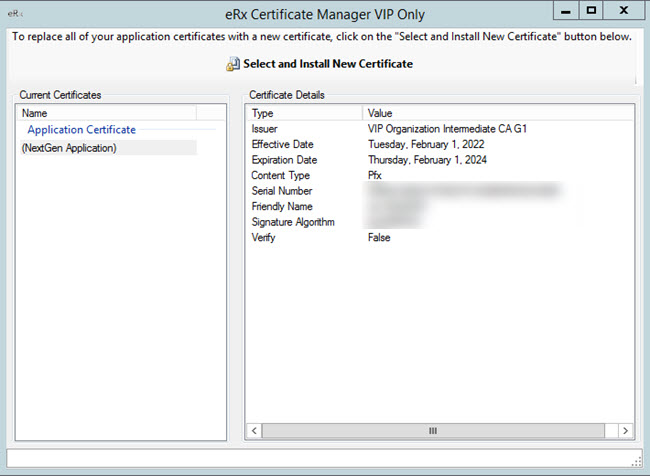Select the Content Type row label
650x476 pixels.
coord(281,176)
